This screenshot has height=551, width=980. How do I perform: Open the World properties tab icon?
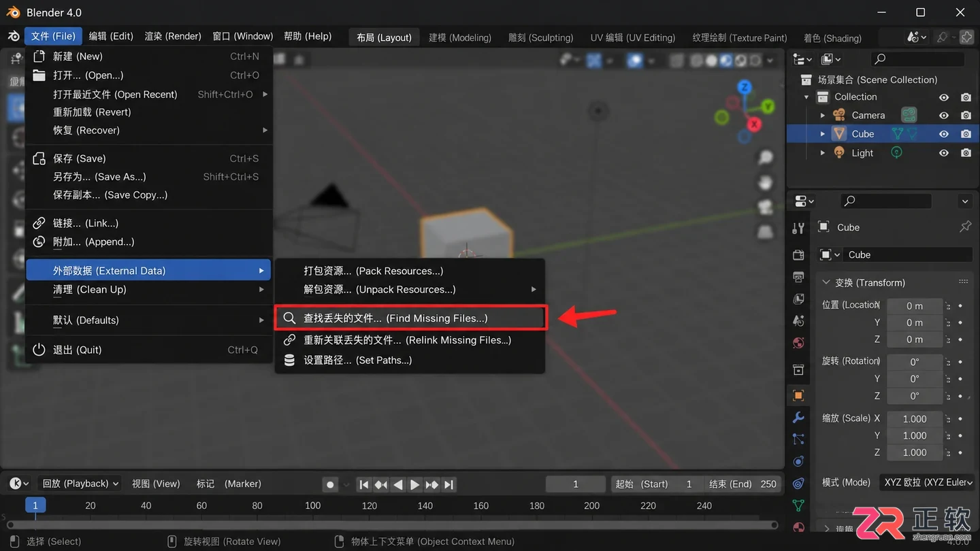point(799,343)
